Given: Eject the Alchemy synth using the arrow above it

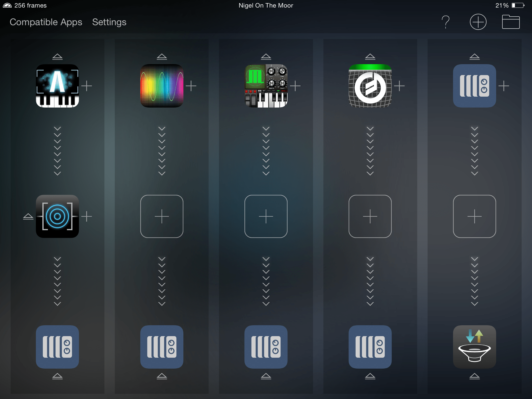Looking at the screenshot, I should click(57, 57).
